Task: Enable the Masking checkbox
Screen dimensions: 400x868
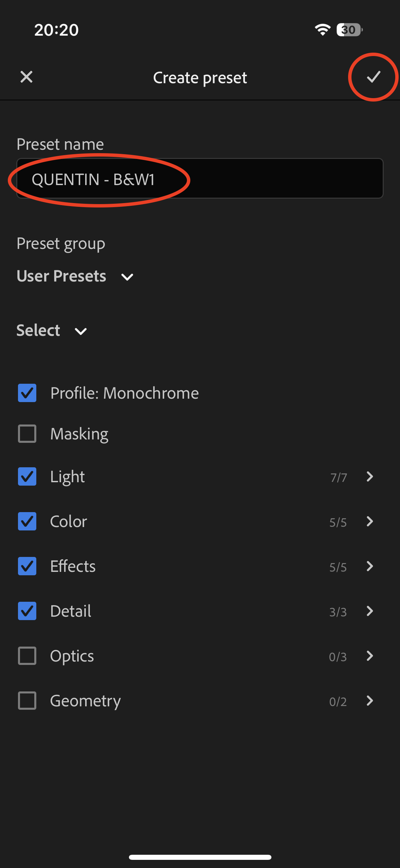Action: click(27, 434)
